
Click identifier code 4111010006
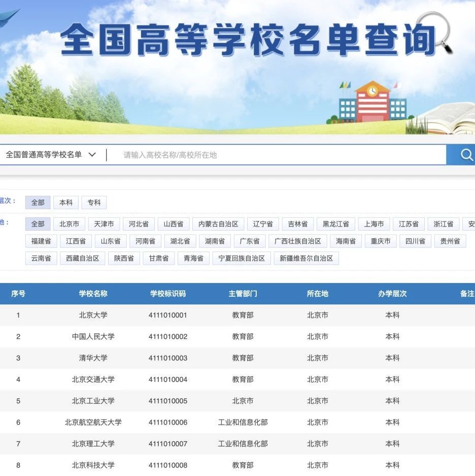(x=168, y=422)
